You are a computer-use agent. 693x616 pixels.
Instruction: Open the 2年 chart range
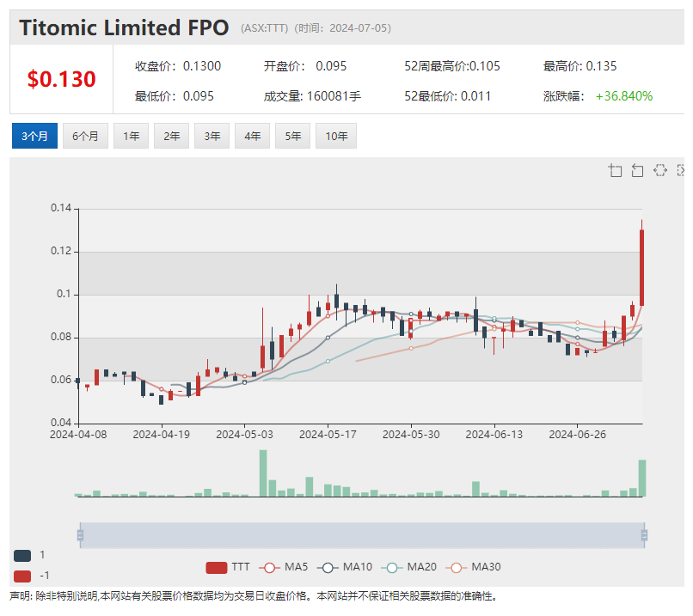click(171, 136)
